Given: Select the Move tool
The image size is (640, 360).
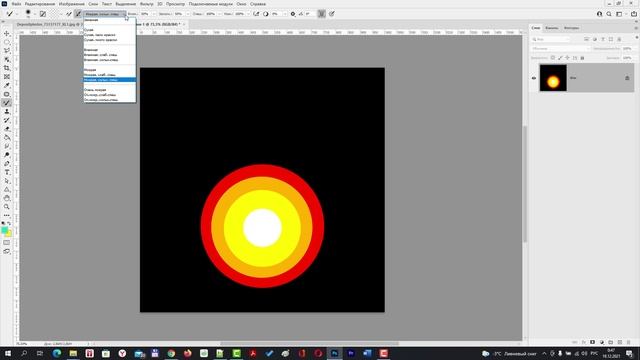Looking at the screenshot, I should pyautogui.click(x=7, y=33).
